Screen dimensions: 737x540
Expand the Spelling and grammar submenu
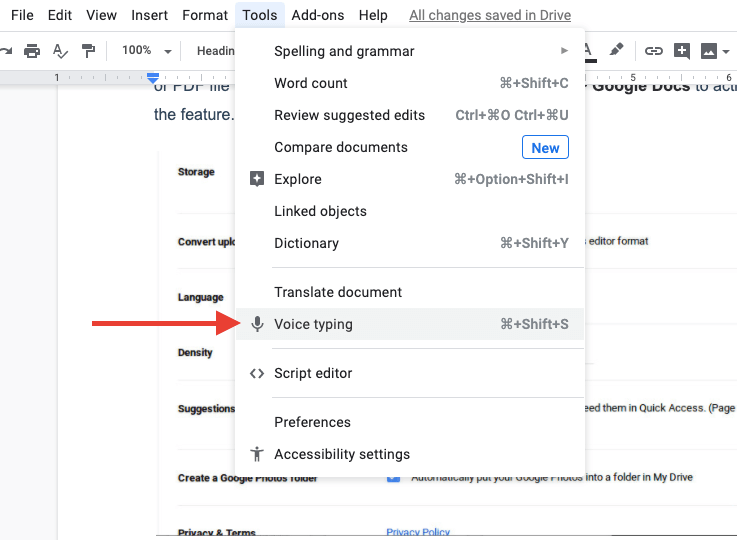pyautogui.click(x=409, y=51)
